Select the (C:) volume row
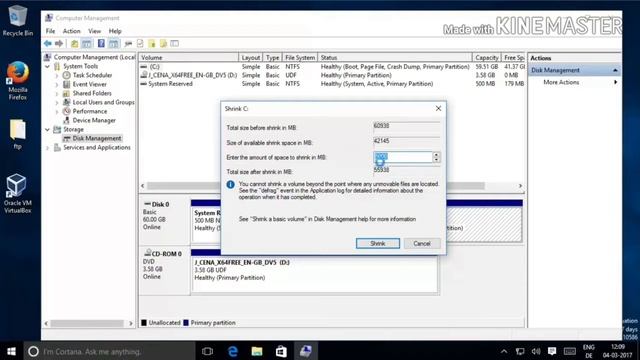Screen dimensions: 640x360 coord(332,67)
